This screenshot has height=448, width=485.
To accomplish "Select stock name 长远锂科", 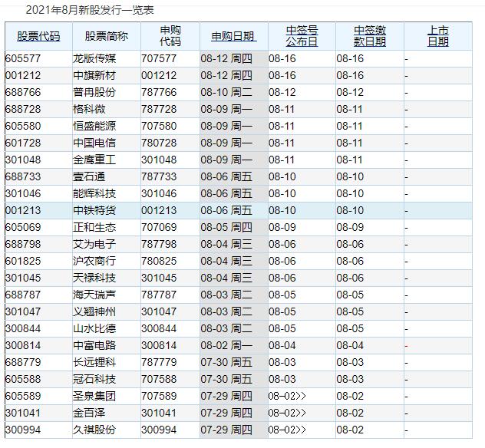I will tap(94, 362).
